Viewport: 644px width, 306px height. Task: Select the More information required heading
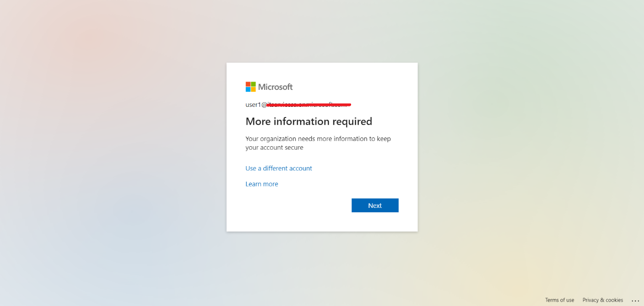click(309, 121)
